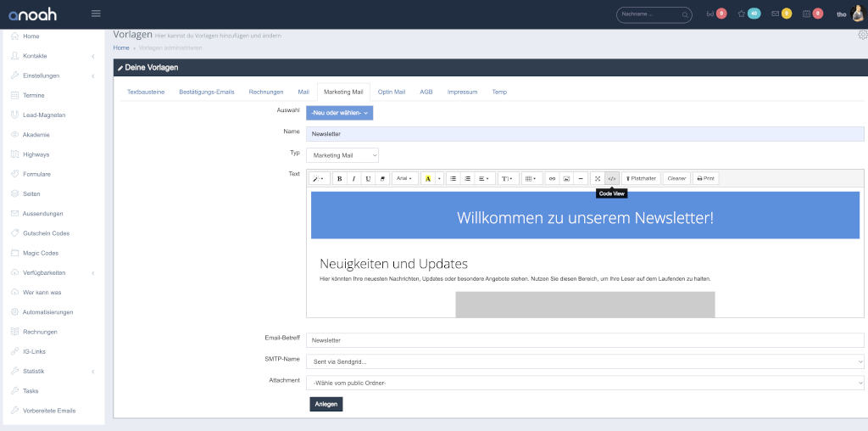Viewport: 868px width, 431px height.
Task: Open the Arial font family dropdown
Action: point(404,178)
